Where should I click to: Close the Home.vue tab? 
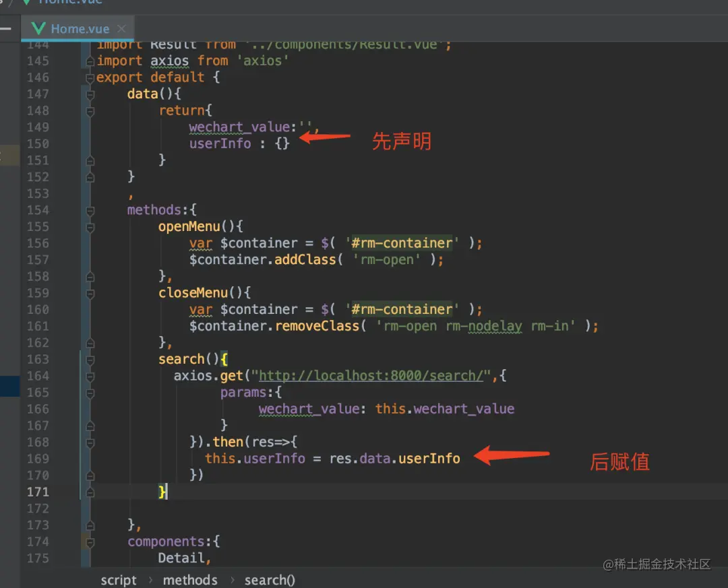tap(121, 29)
